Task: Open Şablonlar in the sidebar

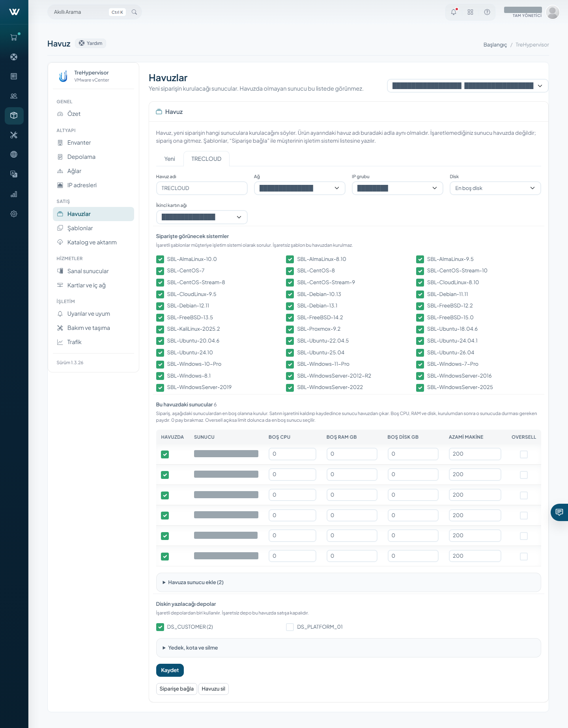Action: point(93,228)
